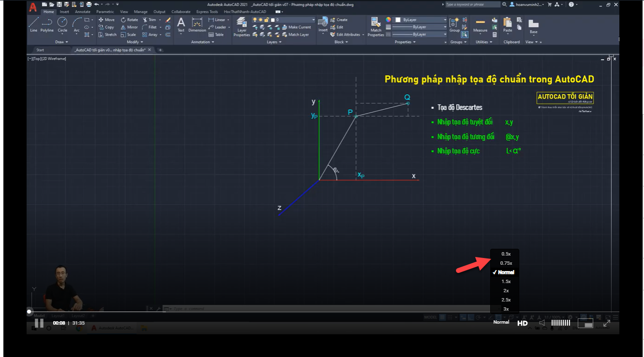Viewport: 644px width, 357px height.
Task: Switch to the Parametric ribbon tab
Action: click(105, 12)
